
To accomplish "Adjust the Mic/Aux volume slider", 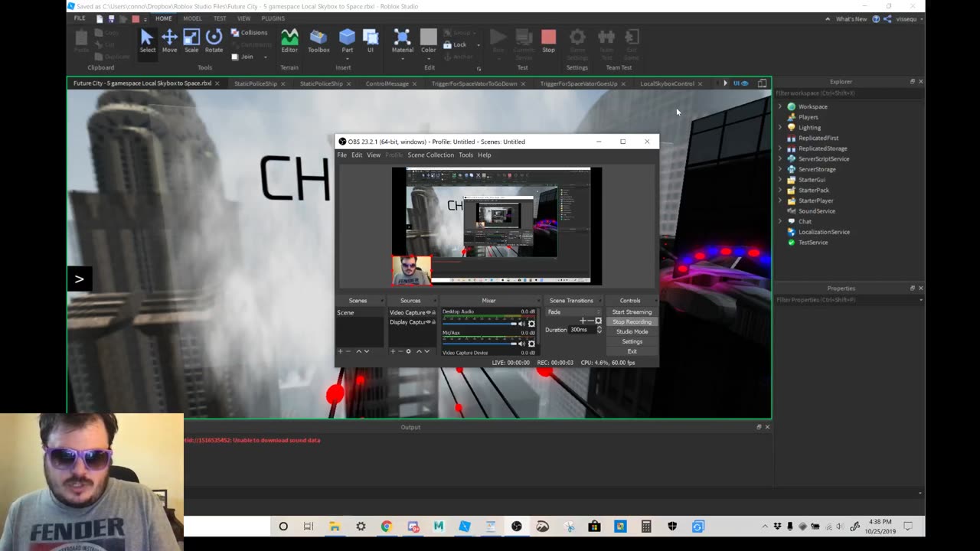I will click(479, 344).
